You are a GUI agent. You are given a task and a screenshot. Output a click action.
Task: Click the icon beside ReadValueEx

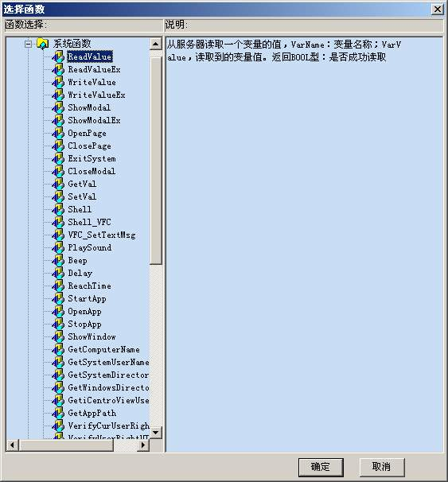(58, 69)
